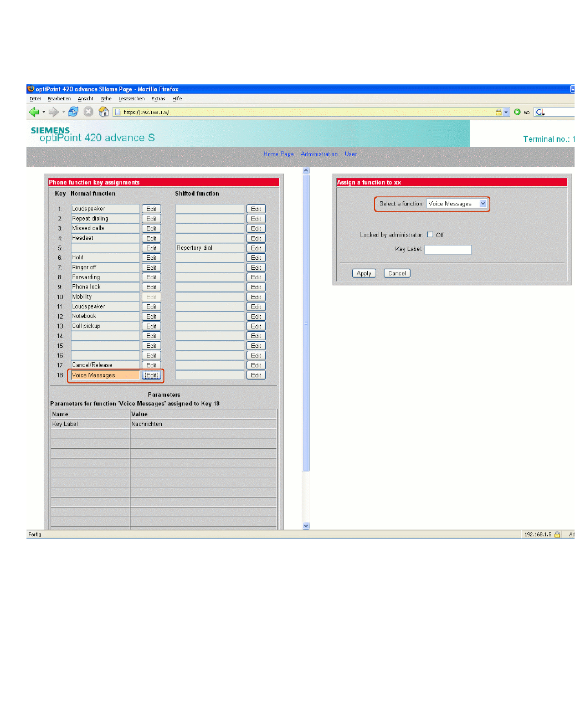Screen dimensions: 575x728
Task: Edit normal function Phone lock
Action: coord(151,287)
